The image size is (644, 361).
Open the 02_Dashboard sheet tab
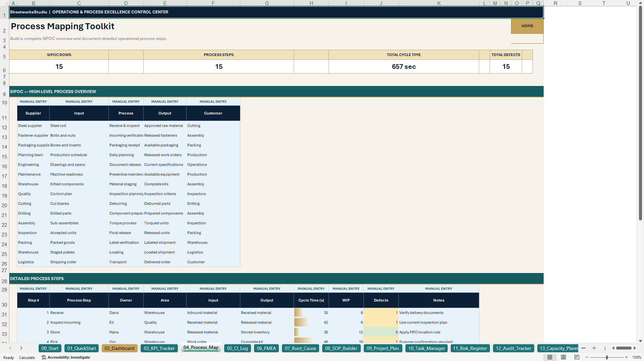click(119, 348)
